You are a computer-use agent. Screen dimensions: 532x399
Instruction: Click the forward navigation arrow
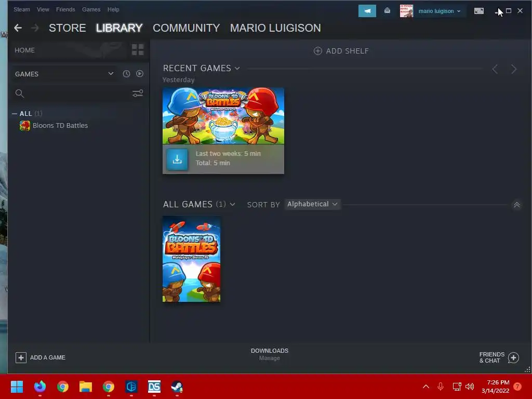tap(35, 28)
